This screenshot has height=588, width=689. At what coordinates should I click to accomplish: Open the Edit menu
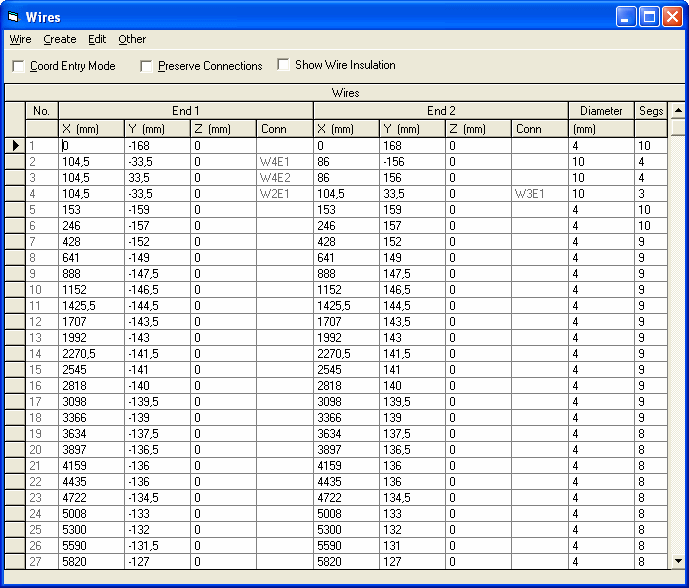pyautogui.click(x=97, y=39)
